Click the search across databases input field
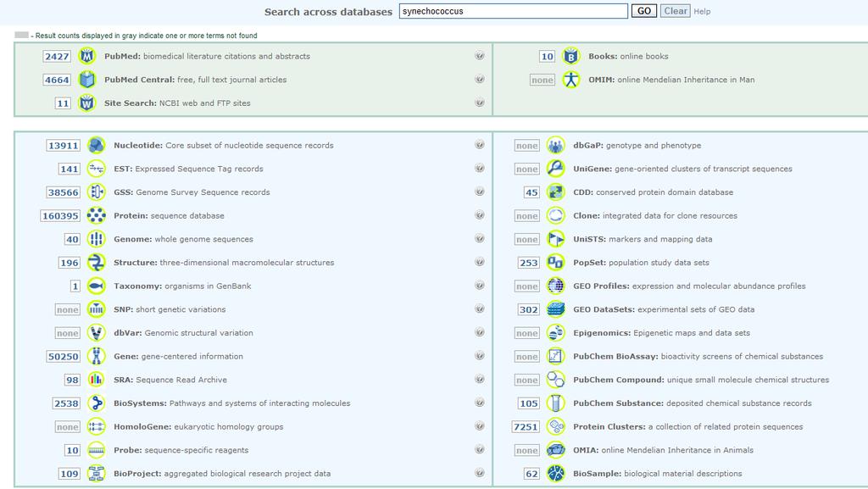Image resolution: width=868 pixels, height=489 pixels. (513, 11)
